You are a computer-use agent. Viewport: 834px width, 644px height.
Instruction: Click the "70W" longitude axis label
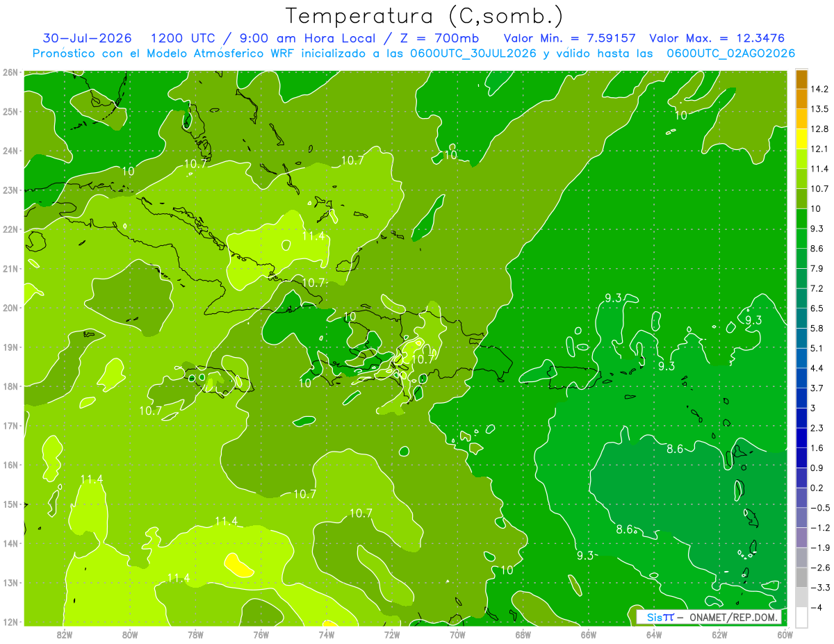457,635
